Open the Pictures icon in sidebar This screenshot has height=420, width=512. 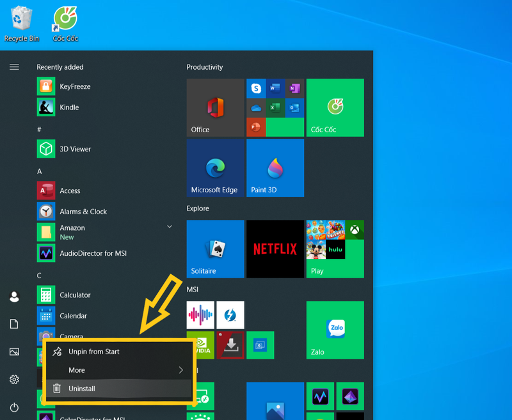click(x=14, y=352)
